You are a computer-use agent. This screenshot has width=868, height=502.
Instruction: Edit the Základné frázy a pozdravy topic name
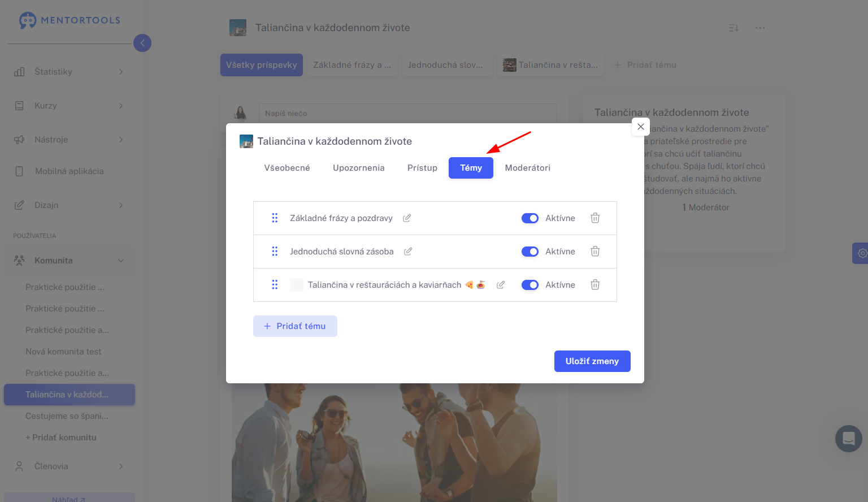coord(407,218)
